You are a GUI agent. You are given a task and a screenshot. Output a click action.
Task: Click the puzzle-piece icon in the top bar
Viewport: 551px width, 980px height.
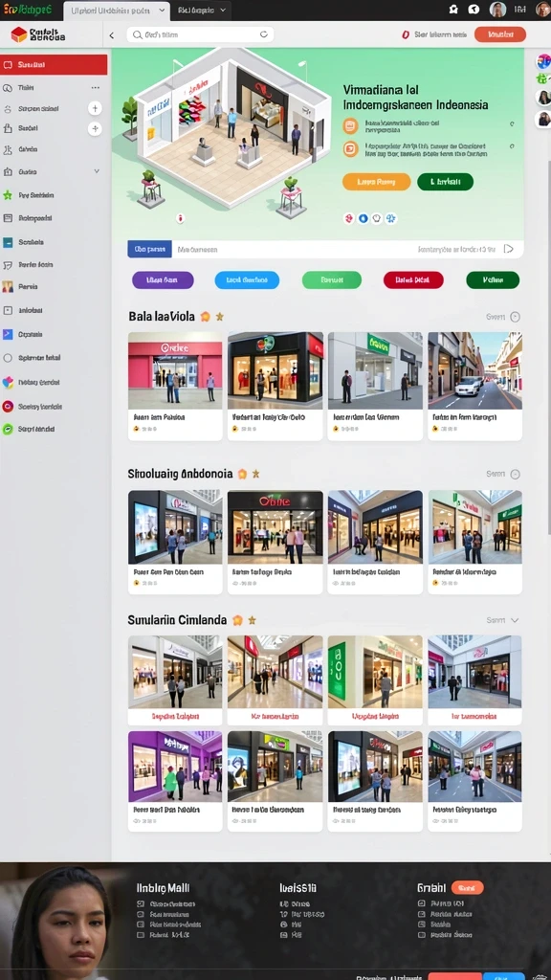[x=454, y=10]
